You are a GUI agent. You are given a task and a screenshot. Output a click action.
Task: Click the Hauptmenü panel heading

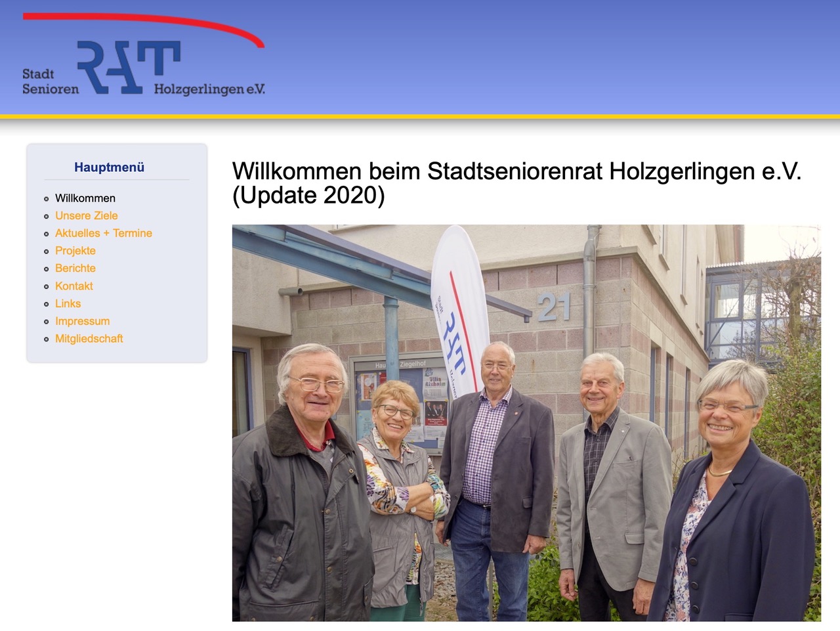(110, 167)
